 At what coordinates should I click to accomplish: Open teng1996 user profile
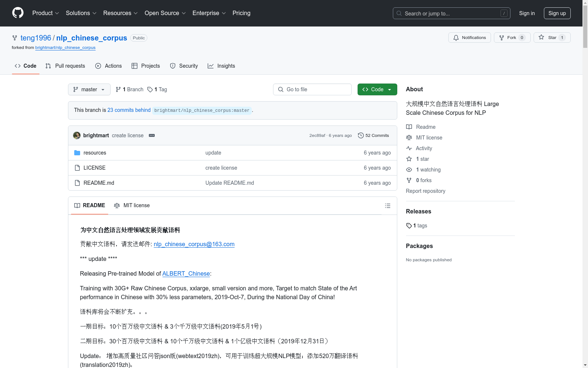click(x=36, y=38)
